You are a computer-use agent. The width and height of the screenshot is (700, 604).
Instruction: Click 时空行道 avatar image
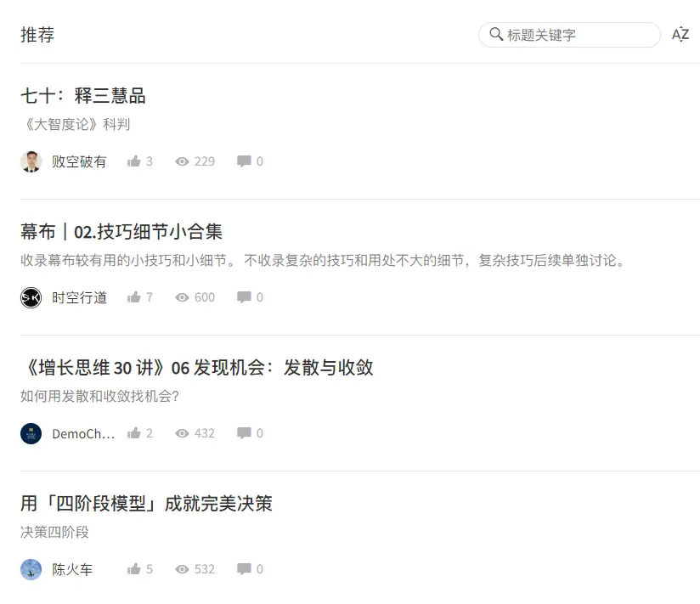(x=31, y=297)
